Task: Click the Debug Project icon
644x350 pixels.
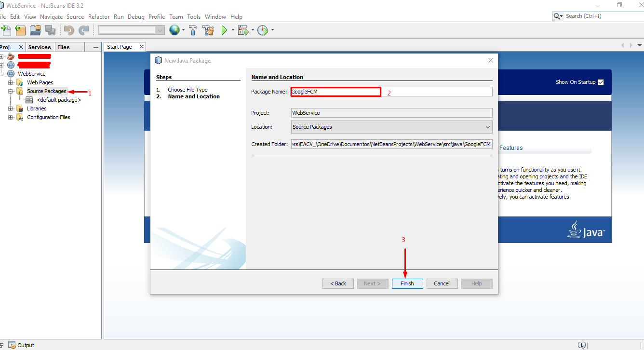Action: pos(243,30)
